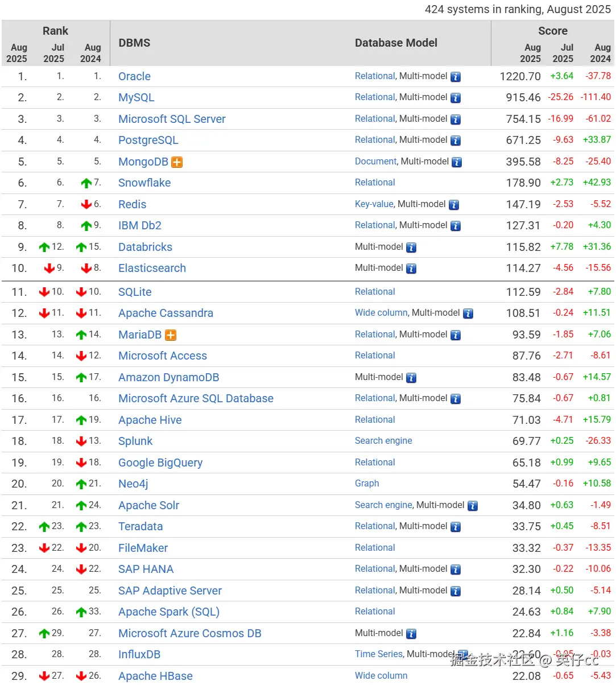
Task: Open the Databricks link
Action: tap(145, 247)
